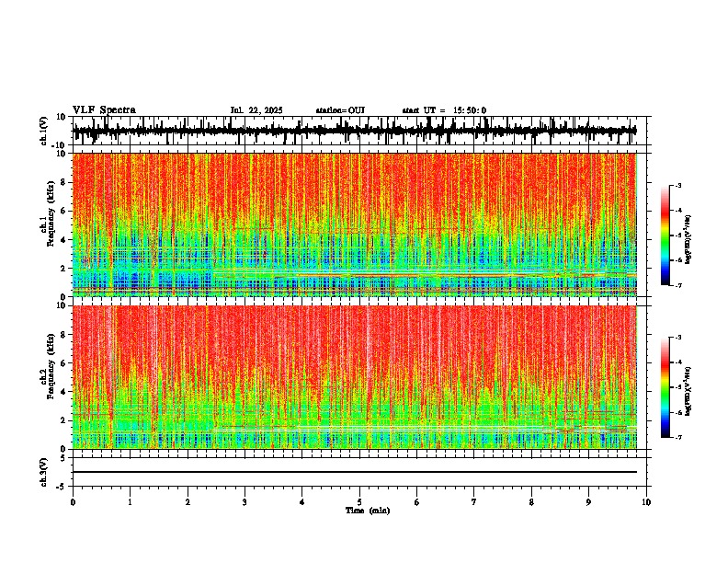
Task: Click the "-3" tick on ch.2 colorbar
Action: tap(677, 338)
